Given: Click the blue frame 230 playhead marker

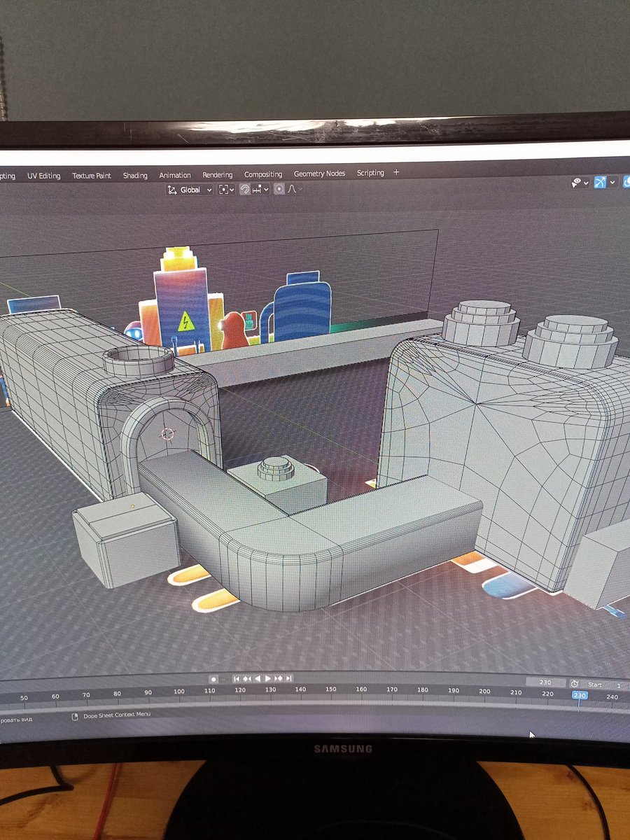Looking at the screenshot, I should pyautogui.click(x=580, y=695).
